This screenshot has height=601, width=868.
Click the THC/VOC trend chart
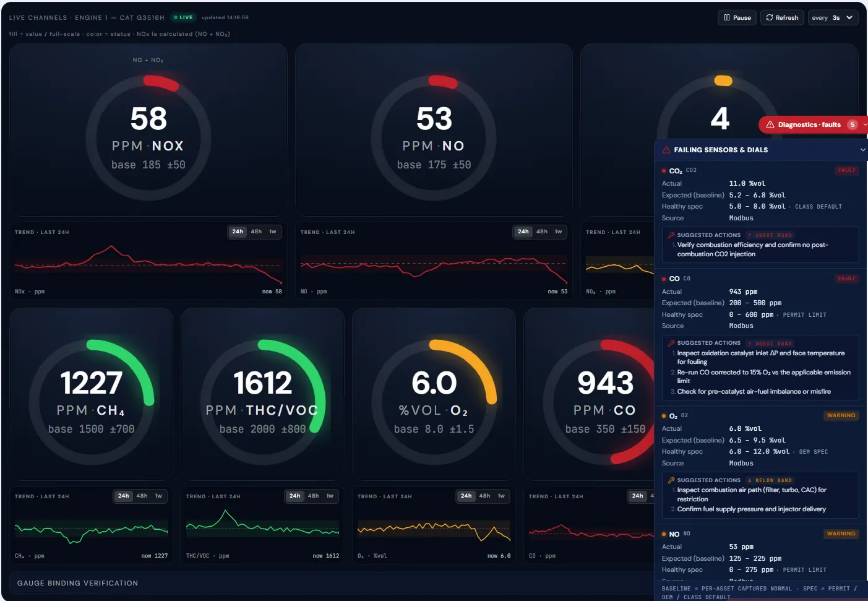(263, 529)
